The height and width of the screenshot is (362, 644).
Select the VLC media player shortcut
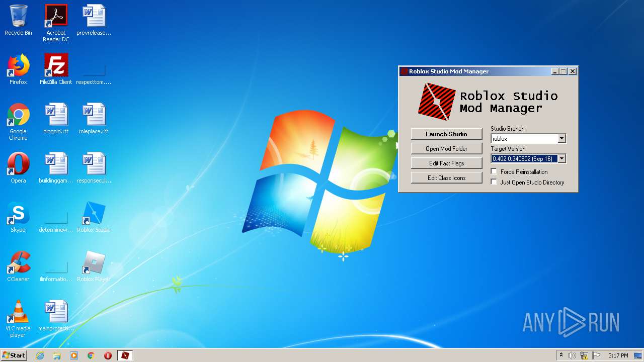18,319
